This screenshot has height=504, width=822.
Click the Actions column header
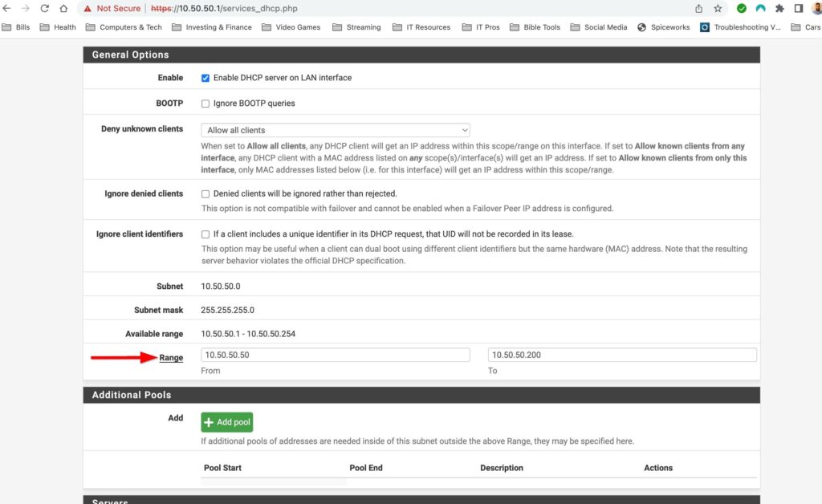tap(658, 468)
